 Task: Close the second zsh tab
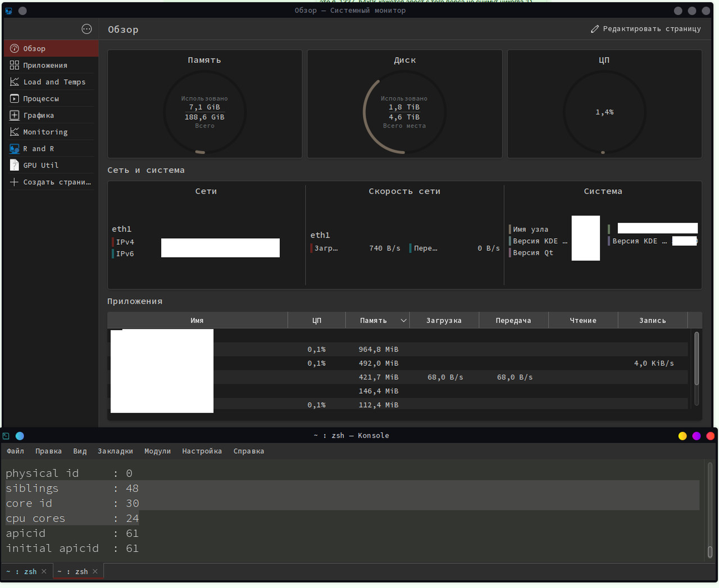[x=95, y=572]
